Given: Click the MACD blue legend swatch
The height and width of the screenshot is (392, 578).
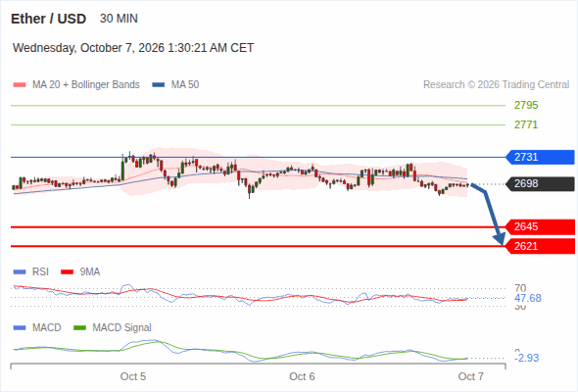Looking at the screenshot, I should 20,328.
